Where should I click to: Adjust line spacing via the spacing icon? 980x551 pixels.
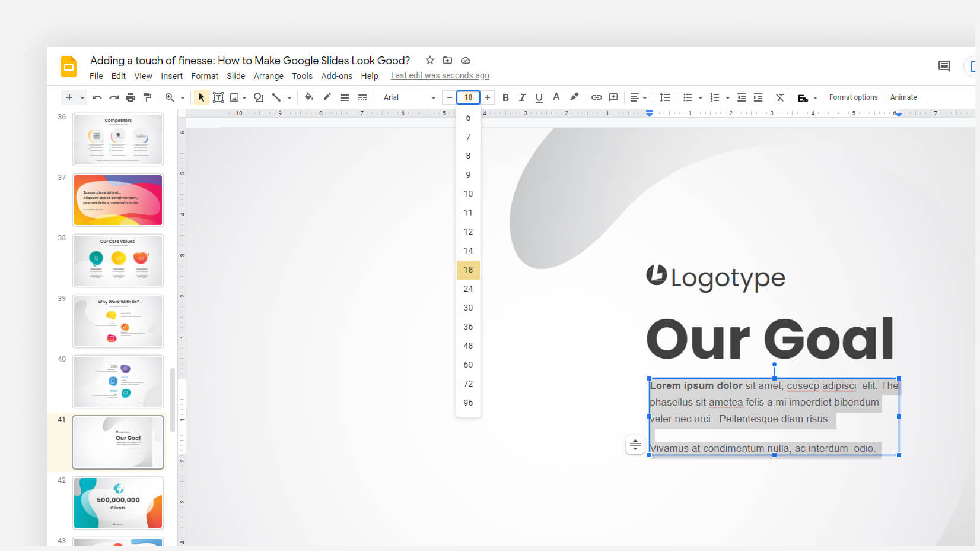pyautogui.click(x=664, y=97)
